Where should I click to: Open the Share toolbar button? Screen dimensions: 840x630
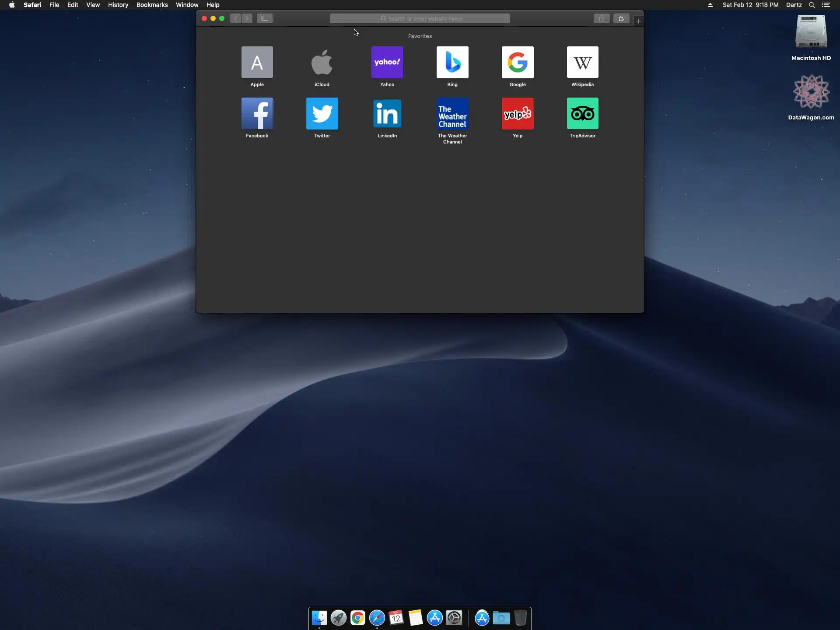coord(602,18)
